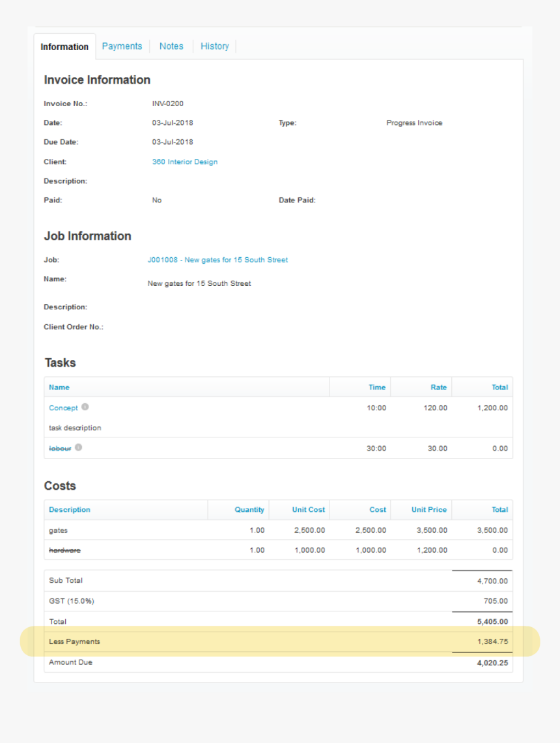The width and height of the screenshot is (560, 743).
Task: Open the Notes tab
Action: [171, 46]
